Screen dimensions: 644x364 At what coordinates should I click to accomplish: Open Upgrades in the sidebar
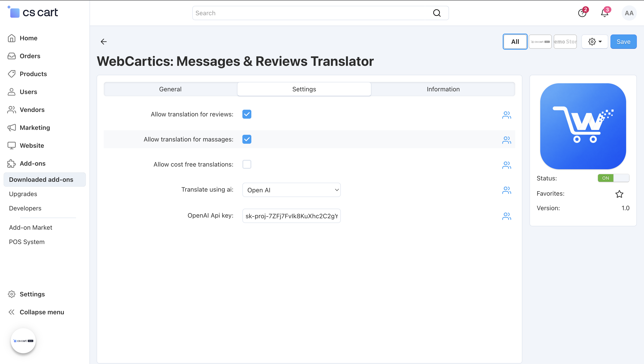point(23,194)
